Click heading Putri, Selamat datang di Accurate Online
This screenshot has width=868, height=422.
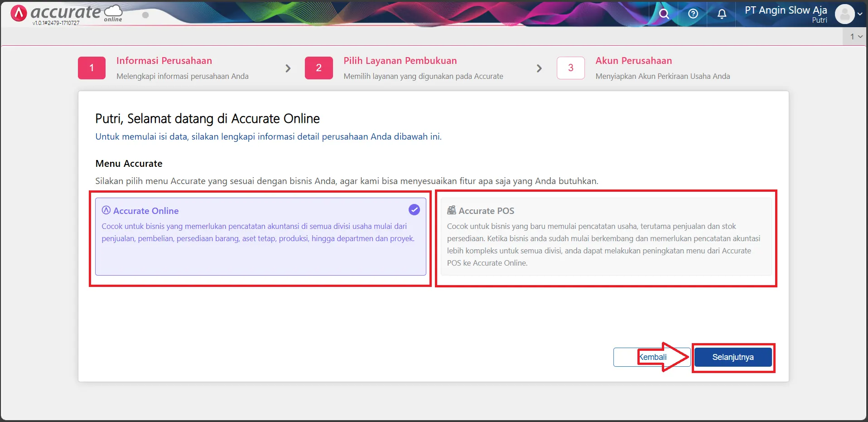[207, 119]
